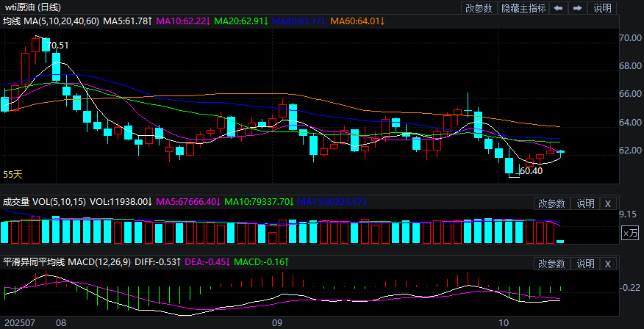Image resolution: width=644 pixels, height=329 pixels.
Task: Close the MACD panel with X
Action: pyautogui.click(x=607, y=264)
